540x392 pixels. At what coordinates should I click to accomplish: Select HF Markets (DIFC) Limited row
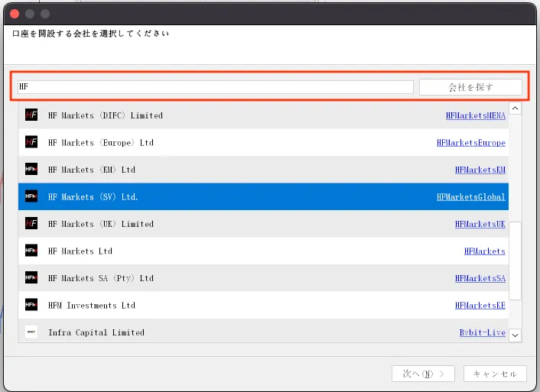263,115
